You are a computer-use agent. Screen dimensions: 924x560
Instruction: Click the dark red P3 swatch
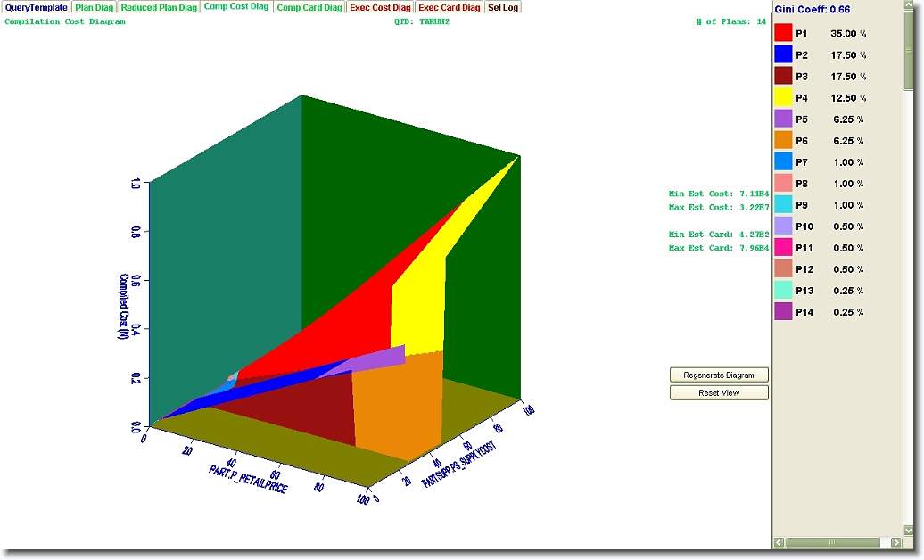(x=783, y=76)
